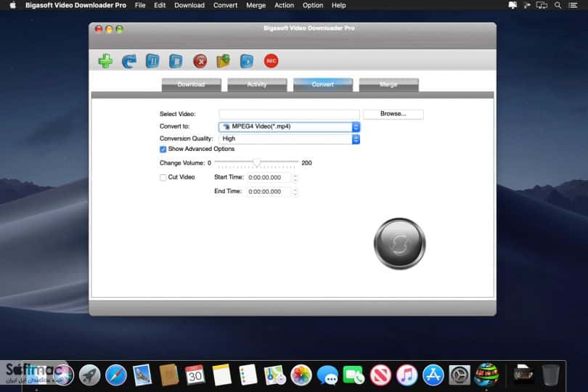Click the blue Pause icon in toolbar
Image resolution: width=588 pixels, height=392 pixels.
152,61
